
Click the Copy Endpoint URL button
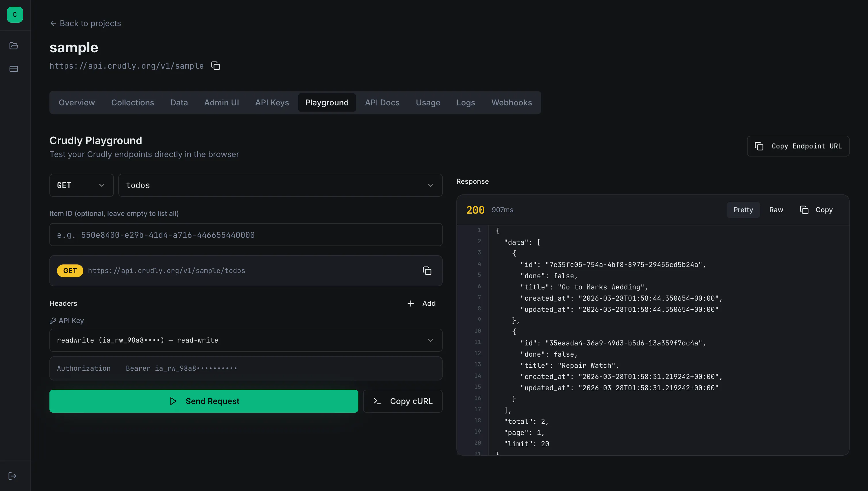(x=798, y=146)
